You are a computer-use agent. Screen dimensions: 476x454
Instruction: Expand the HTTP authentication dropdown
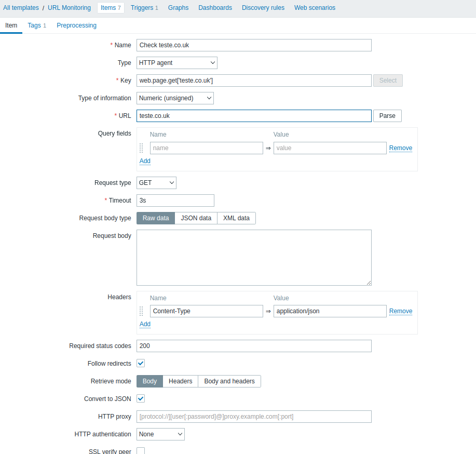[160, 434]
